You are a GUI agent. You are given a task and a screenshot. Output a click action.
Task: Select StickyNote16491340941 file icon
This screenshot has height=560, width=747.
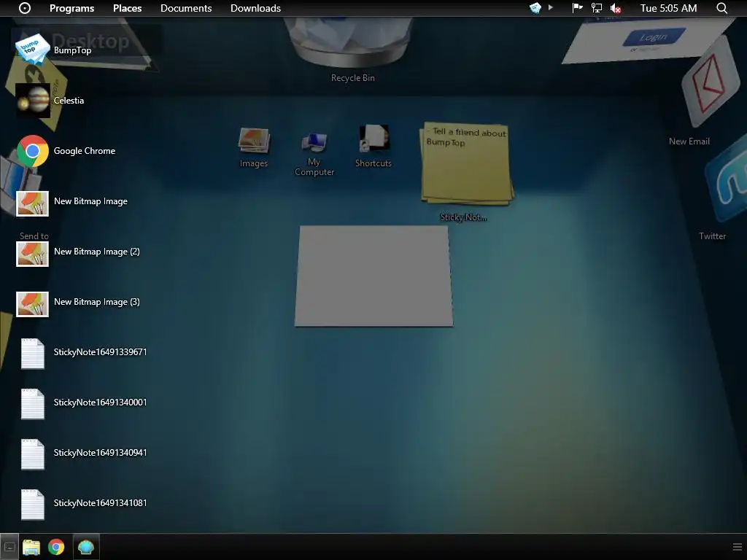33,454
